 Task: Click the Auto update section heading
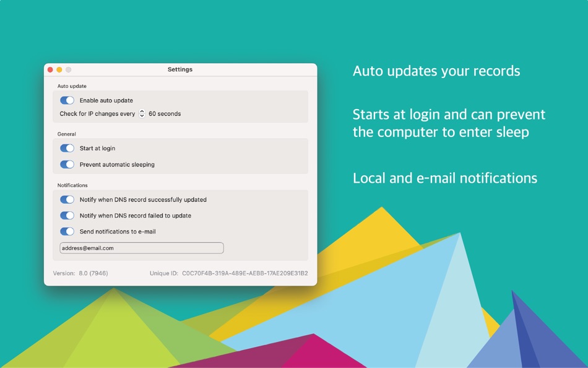(72, 86)
